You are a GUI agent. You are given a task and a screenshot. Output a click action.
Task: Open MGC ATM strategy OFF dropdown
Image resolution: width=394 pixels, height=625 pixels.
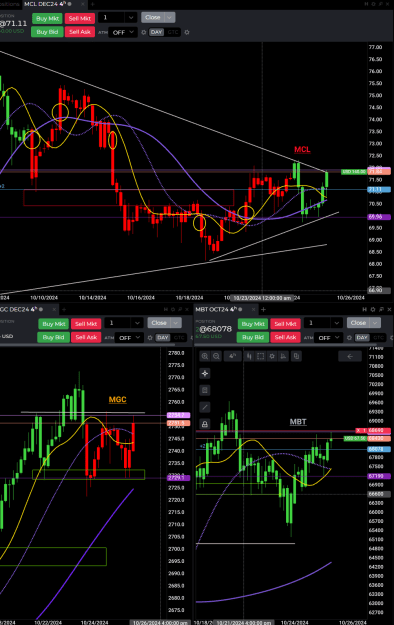coord(129,338)
